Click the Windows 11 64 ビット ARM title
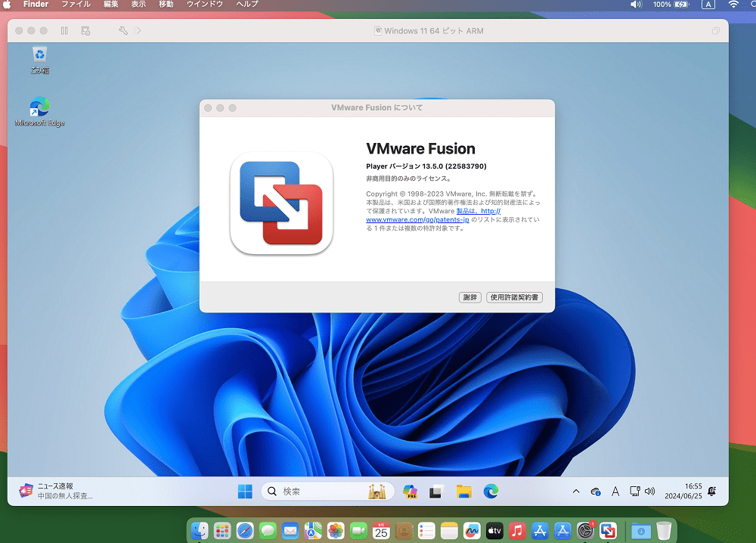The image size is (756, 543). pyautogui.click(x=433, y=31)
